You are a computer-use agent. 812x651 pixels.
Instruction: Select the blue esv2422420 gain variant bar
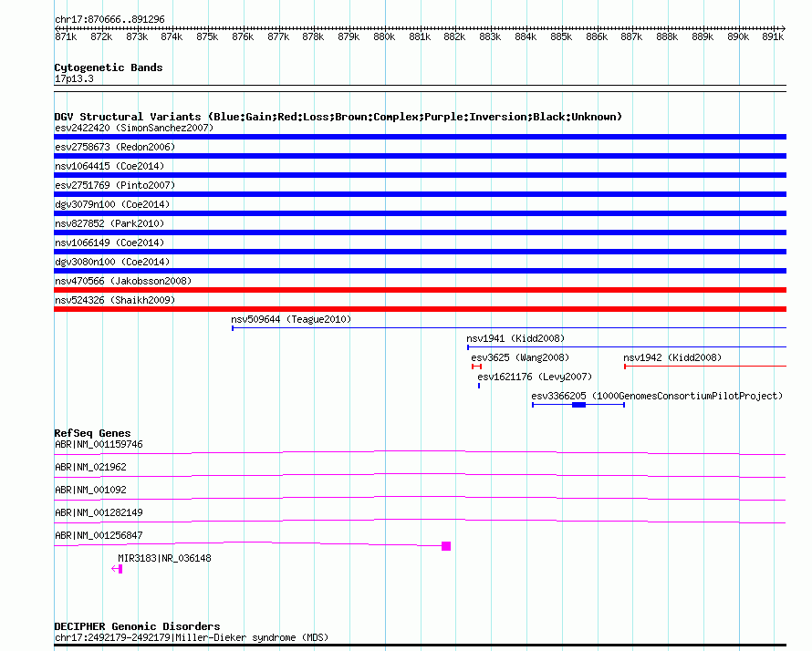point(420,137)
